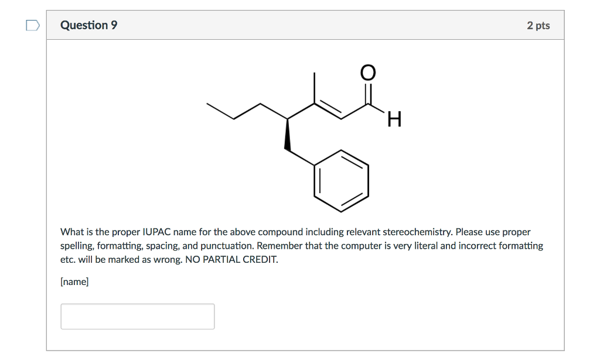The image size is (600, 364).
Task: Click the bookmark flag icon beside Question 9
Action: tap(33, 25)
